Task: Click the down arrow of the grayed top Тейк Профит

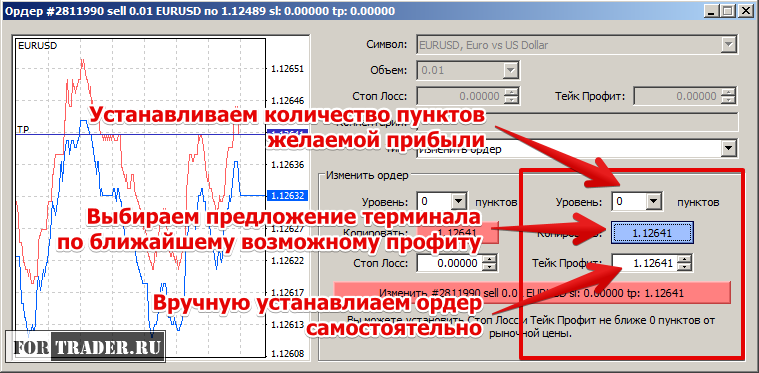Action: point(729,100)
